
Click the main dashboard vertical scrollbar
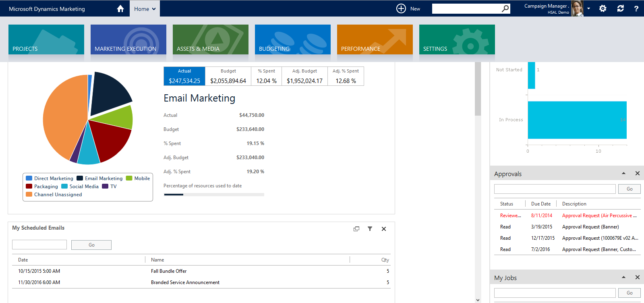click(478, 89)
